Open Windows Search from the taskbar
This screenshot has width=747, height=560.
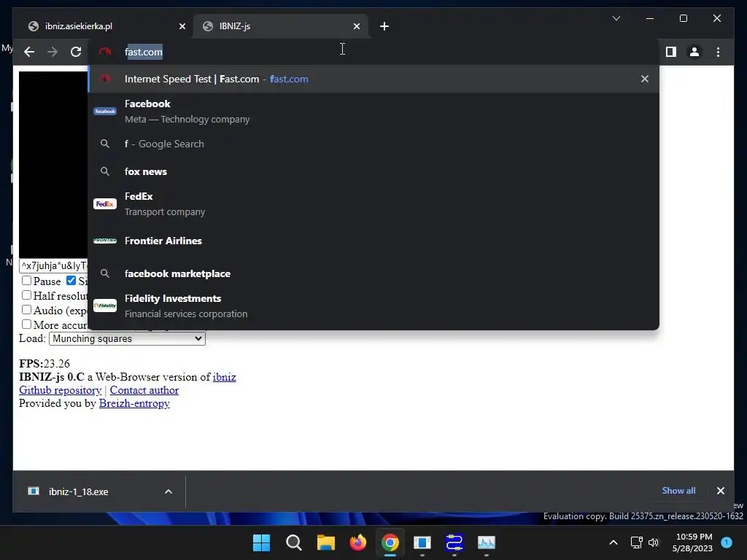click(293, 542)
